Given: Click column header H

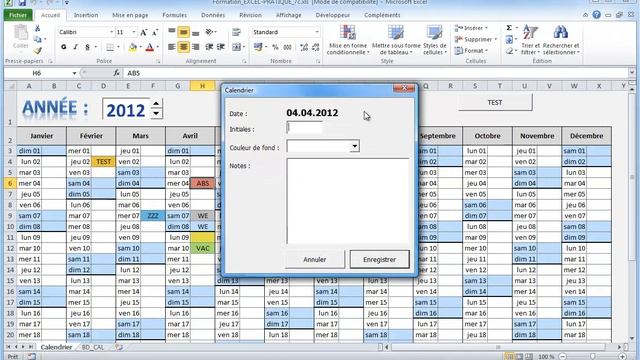Looking at the screenshot, I should pyautogui.click(x=202, y=86).
